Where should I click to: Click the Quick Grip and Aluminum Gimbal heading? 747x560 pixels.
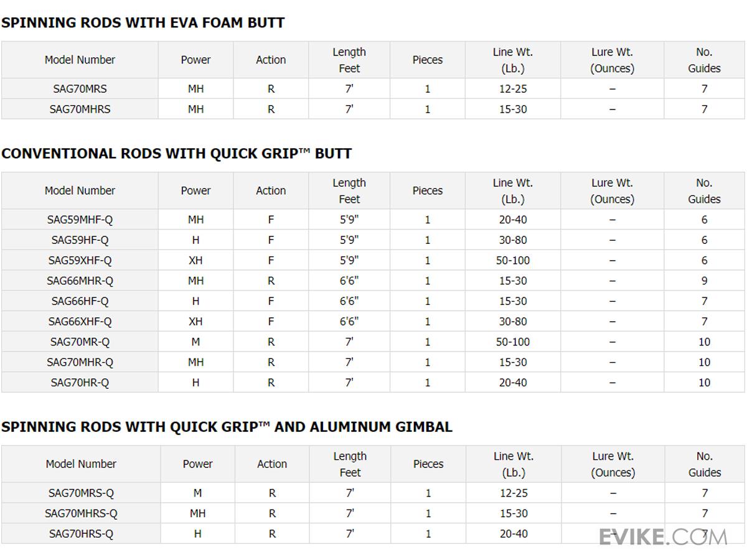[x=227, y=427]
